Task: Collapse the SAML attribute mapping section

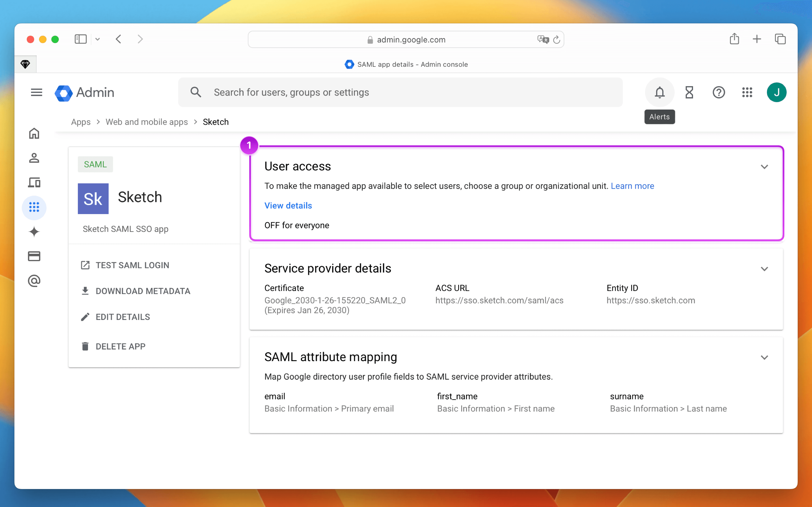Action: click(x=764, y=357)
